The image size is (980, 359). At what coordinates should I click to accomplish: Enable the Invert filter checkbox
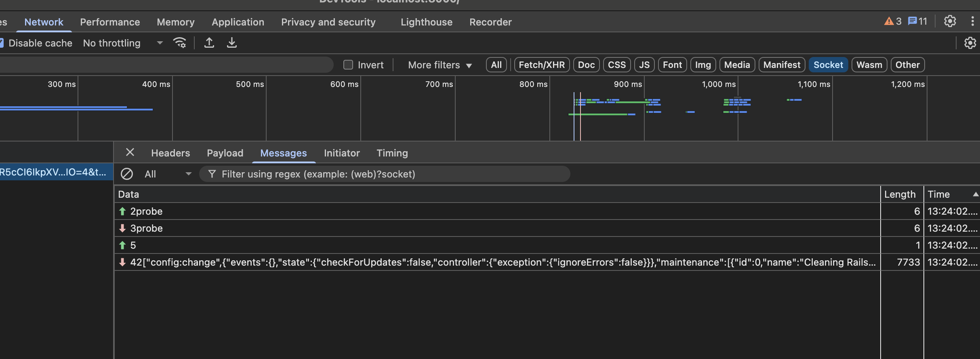click(348, 65)
